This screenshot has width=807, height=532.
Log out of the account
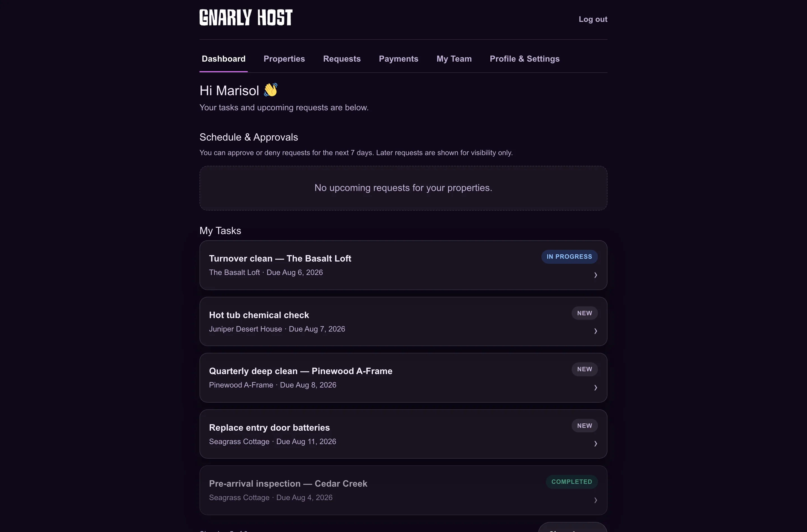click(x=593, y=19)
